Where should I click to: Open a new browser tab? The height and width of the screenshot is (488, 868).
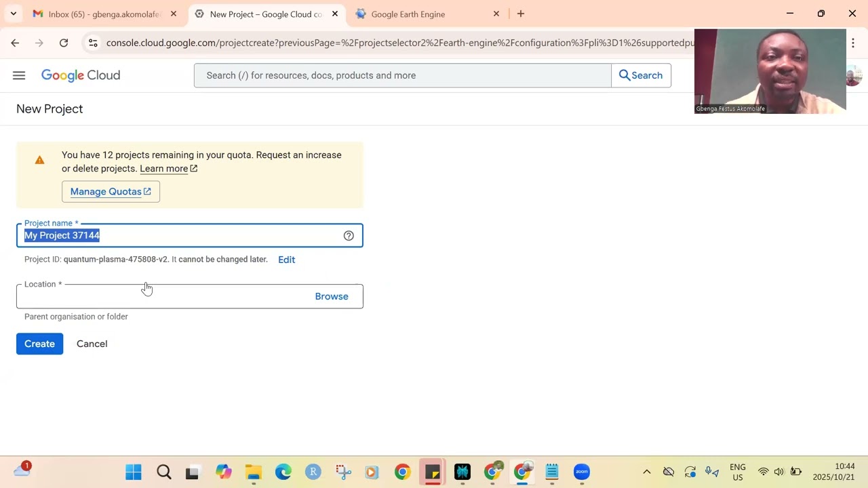click(x=521, y=14)
